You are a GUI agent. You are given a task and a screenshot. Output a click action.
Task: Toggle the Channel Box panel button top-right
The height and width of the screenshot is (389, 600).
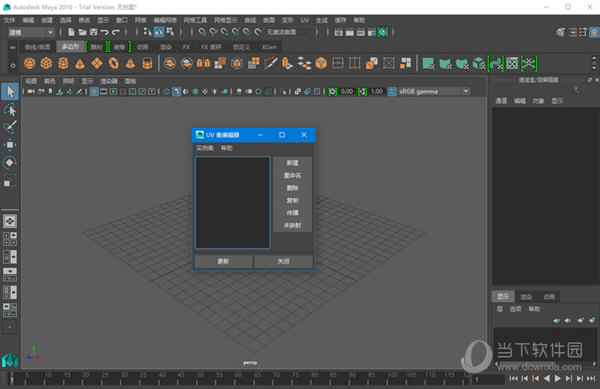tap(594, 32)
